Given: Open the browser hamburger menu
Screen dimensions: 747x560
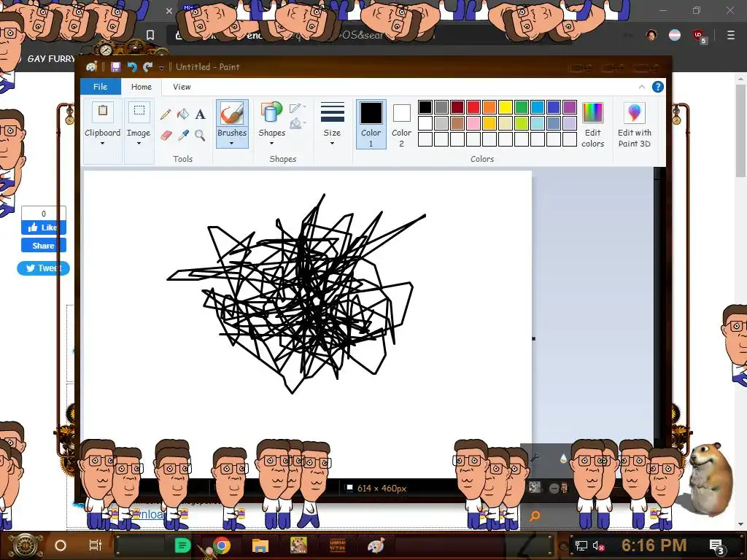Looking at the screenshot, I should click(x=730, y=35).
